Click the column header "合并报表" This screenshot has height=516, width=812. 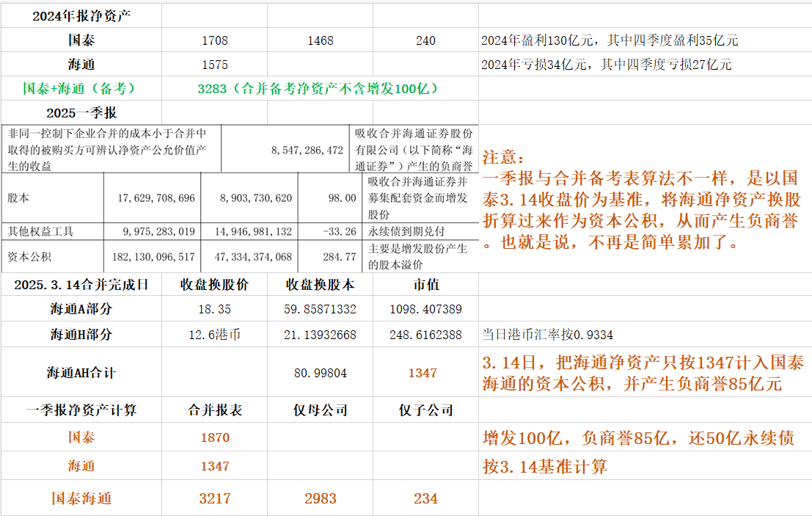(214, 410)
